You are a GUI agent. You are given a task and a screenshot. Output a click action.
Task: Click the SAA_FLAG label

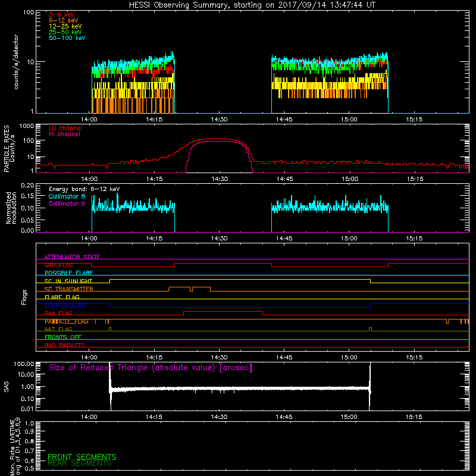[x=58, y=314]
